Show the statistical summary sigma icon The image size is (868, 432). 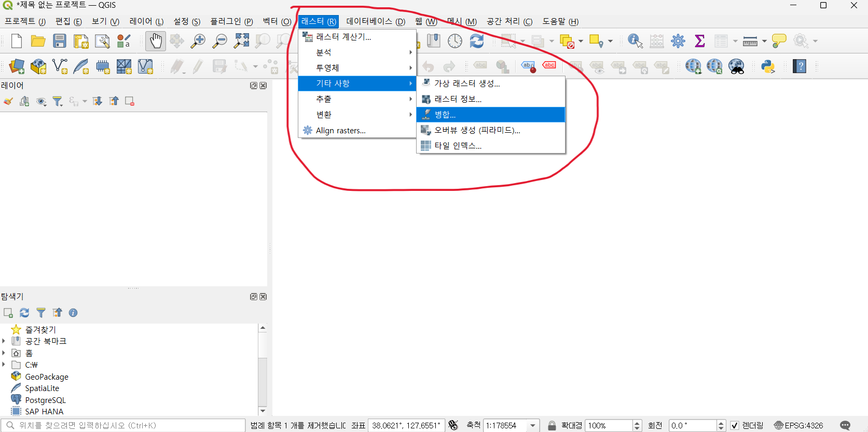coord(700,41)
